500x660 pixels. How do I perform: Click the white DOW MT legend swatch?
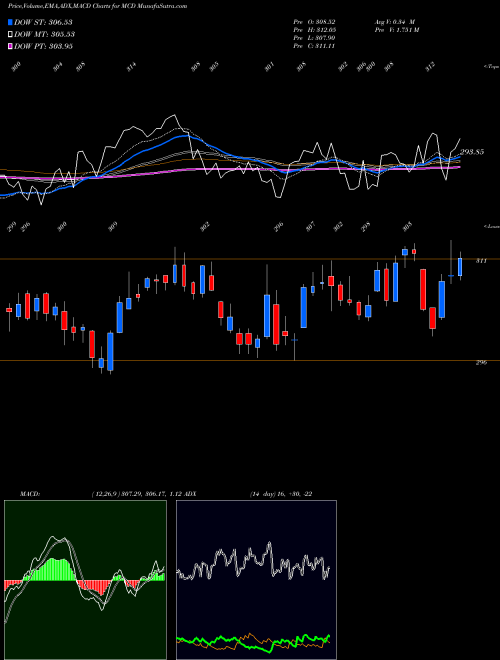click(10, 34)
